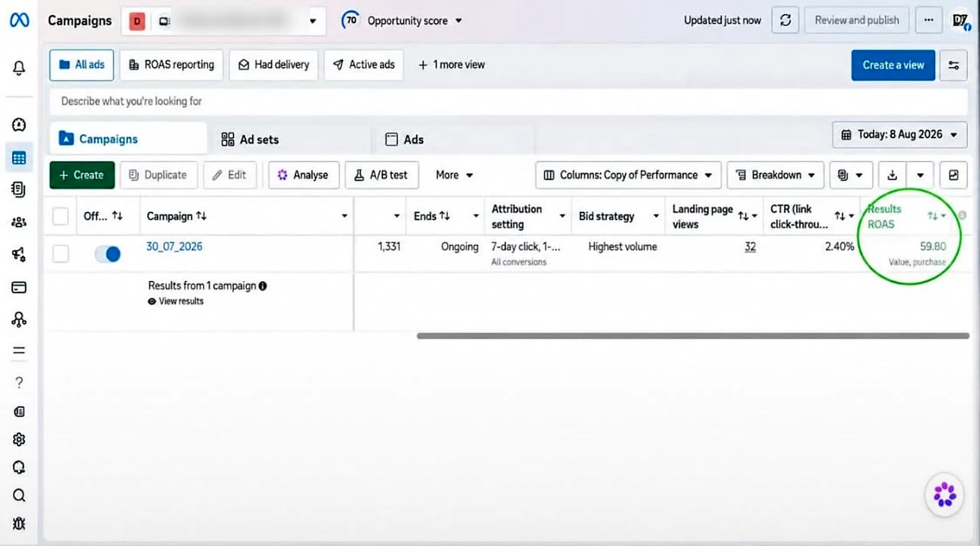The width and height of the screenshot is (980, 546).
Task: Open Audiences people icon in sidebar
Action: [19, 222]
